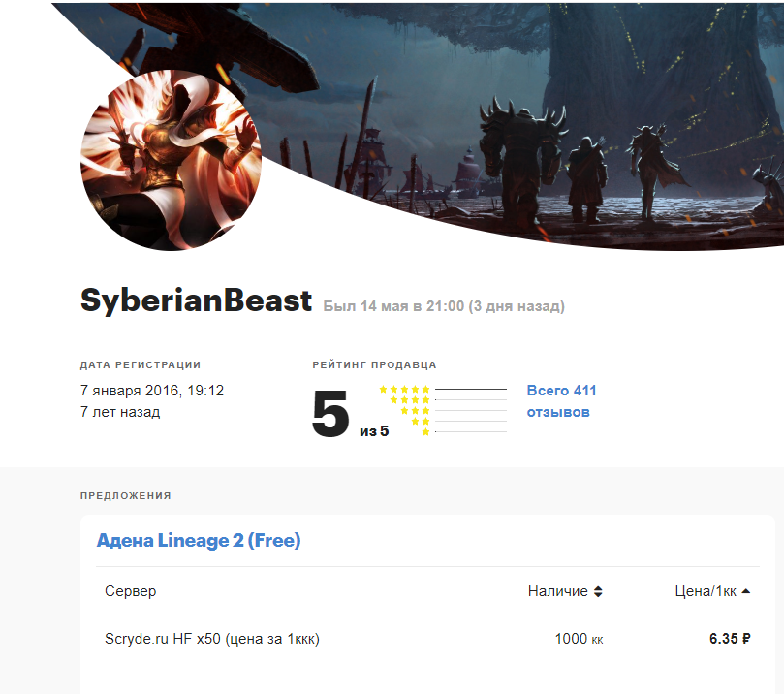The height and width of the screenshot is (694, 784).
Task: Click the sort arrows icon beside Наличие
Action: pos(598,591)
